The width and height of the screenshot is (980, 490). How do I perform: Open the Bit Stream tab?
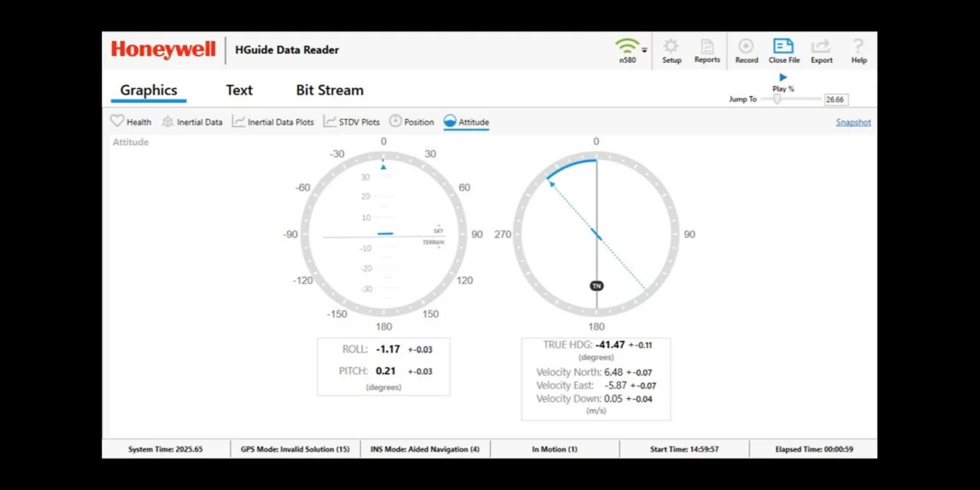click(329, 89)
